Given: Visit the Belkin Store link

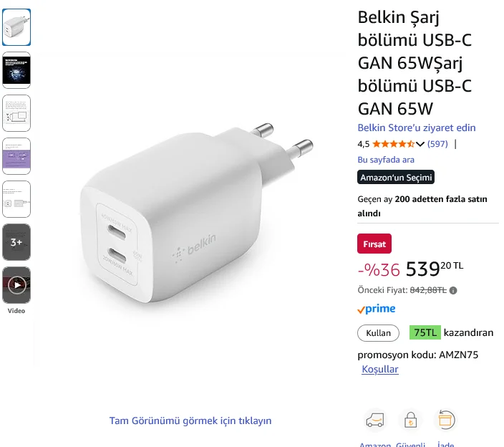Looking at the screenshot, I should tap(417, 128).
